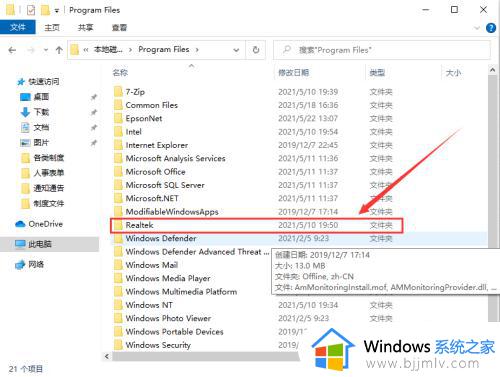Click the Windows Portable Devices name
This screenshot has width=500, height=377.
174,332
